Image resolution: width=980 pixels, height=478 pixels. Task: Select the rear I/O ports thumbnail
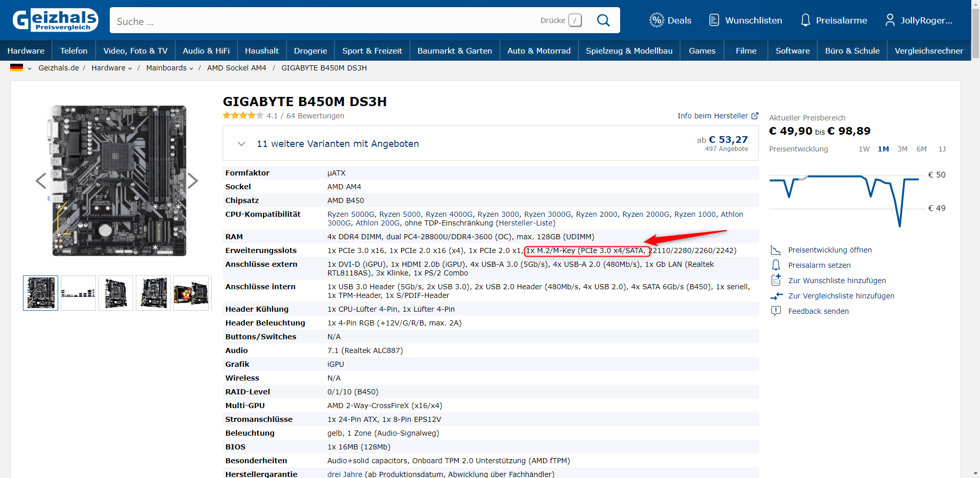click(x=78, y=293)
